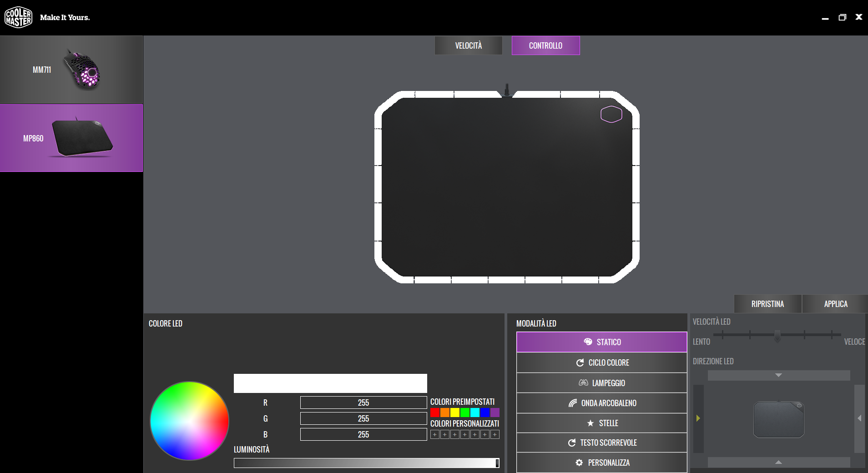Click the icon beside LAMPEGGIO
868x473 pixels.
[x=583, y=383]
